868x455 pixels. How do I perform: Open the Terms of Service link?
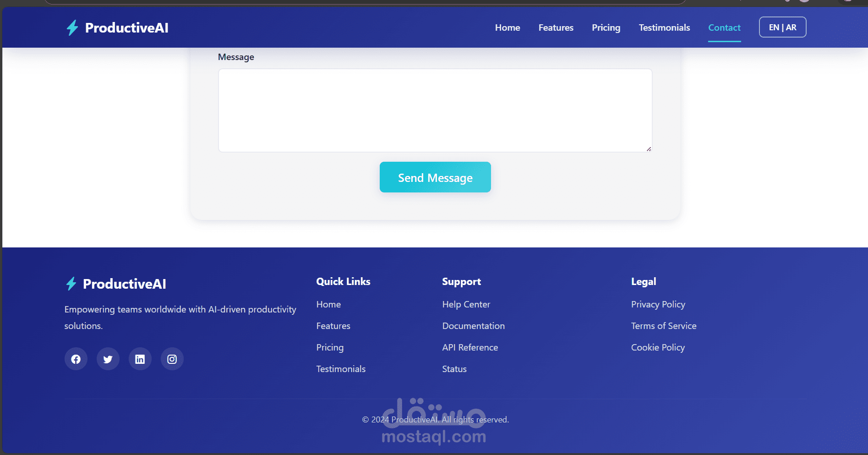tap(664, 326)
